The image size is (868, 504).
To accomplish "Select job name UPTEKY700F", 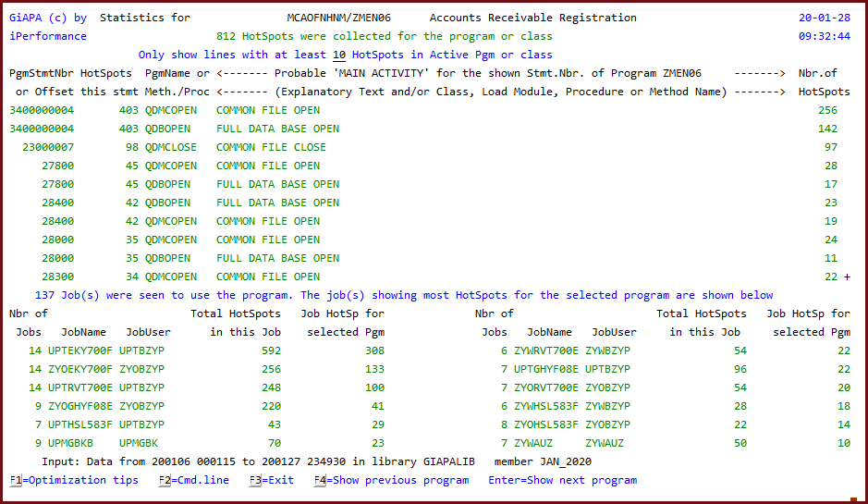I will [x=80, y=350].
